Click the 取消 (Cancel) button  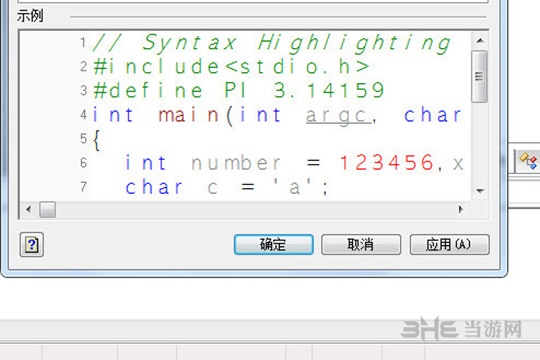(x=361, y=245)
